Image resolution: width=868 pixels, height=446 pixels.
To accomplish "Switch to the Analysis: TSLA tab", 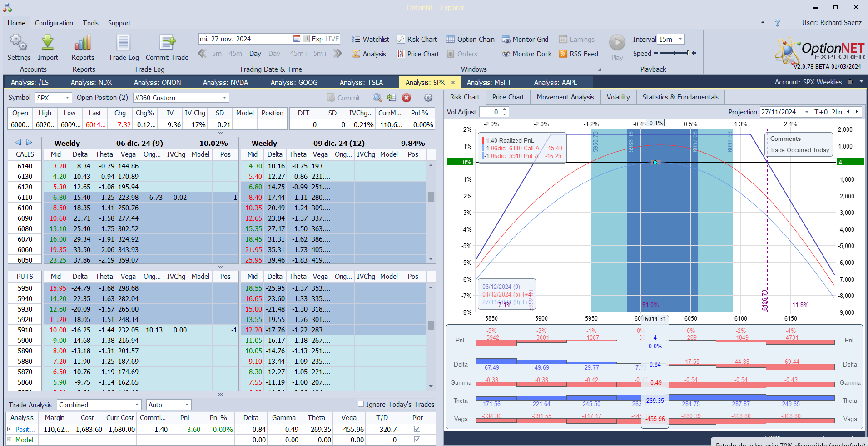I will [362, 83].
